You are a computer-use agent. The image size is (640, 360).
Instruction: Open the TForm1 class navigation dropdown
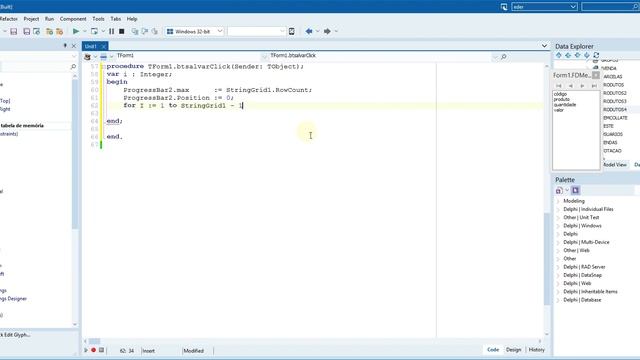(x=264, y=56)
